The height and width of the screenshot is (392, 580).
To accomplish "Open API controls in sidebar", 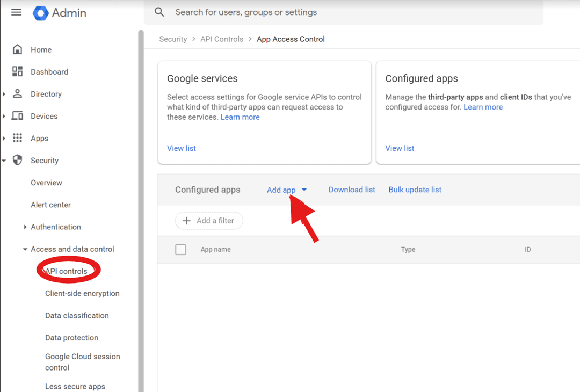I will tap(66, 271).
